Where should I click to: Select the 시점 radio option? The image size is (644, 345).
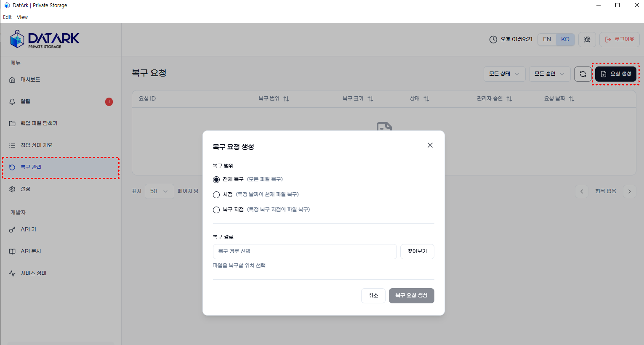(x=216, y=195)
